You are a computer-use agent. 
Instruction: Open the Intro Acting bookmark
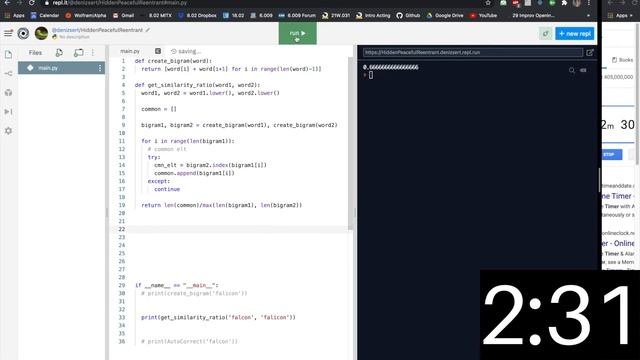coord(373,16)
